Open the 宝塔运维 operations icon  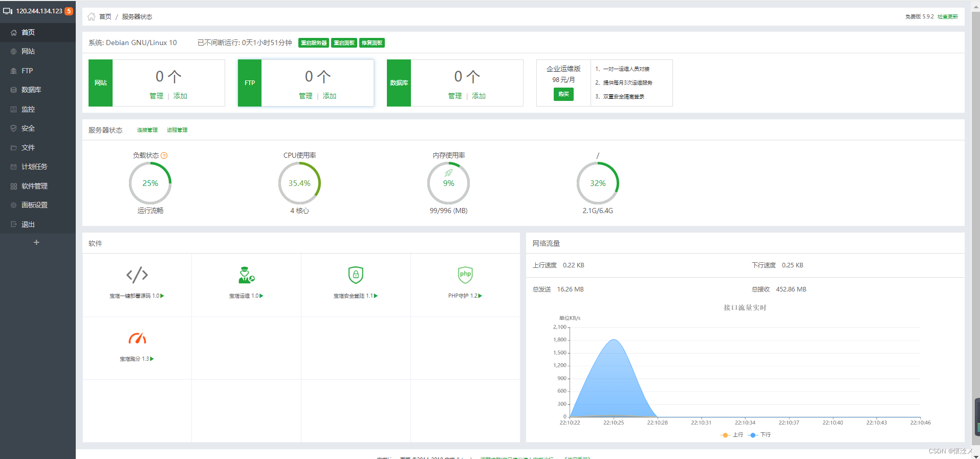point(246,275)
